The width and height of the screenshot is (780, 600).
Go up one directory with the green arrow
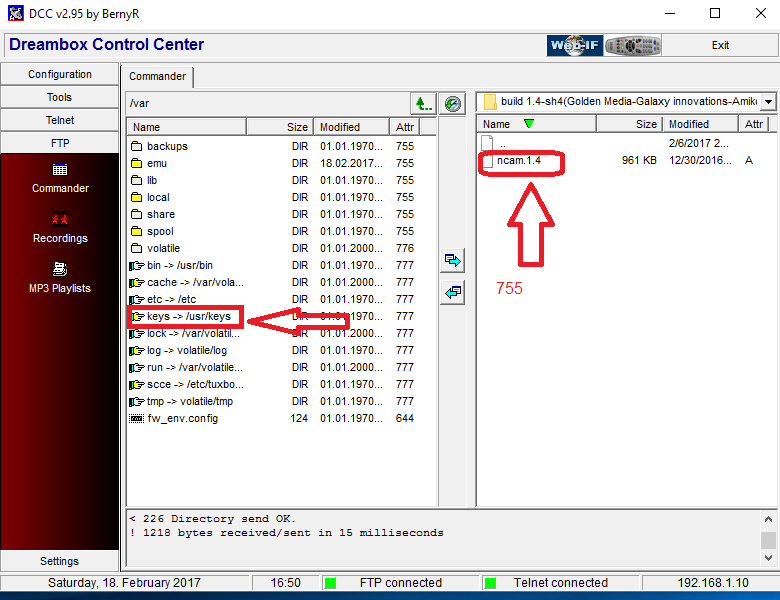point(423,103)
